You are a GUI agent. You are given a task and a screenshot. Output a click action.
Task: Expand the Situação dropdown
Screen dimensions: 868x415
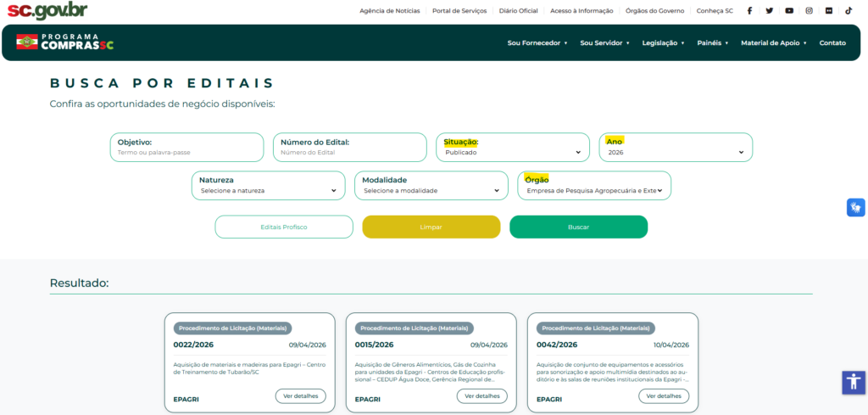(513, 153)
